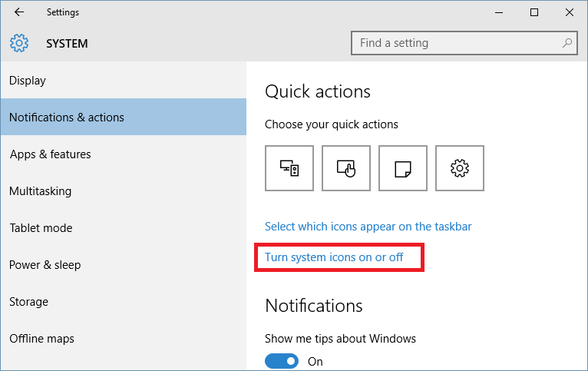Go back with the back arrow
This screenshot has height=371, width=588.
(19, 12)
